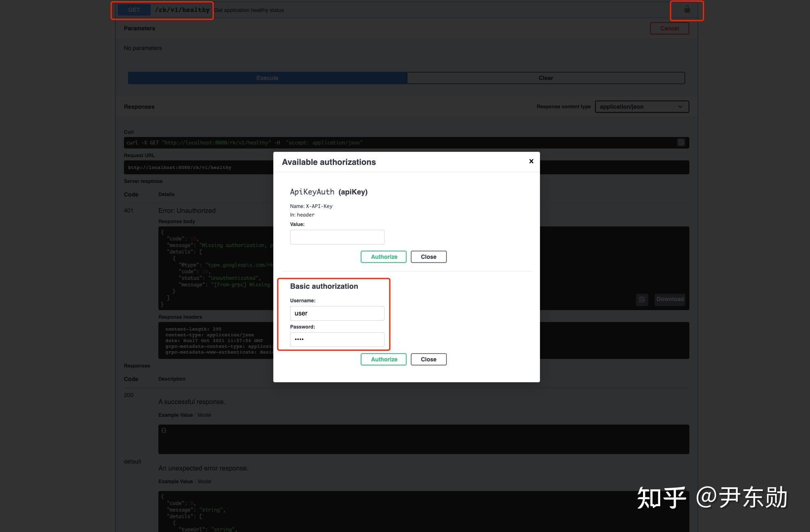This screenshot has height=532, width=810.
Task: Close the Available authorizations dialog with X
Action: pos(531,161)
